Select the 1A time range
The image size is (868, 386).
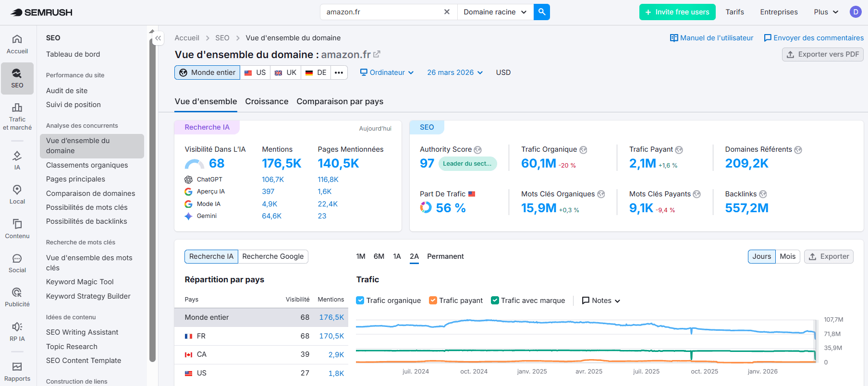coord(397,256)
